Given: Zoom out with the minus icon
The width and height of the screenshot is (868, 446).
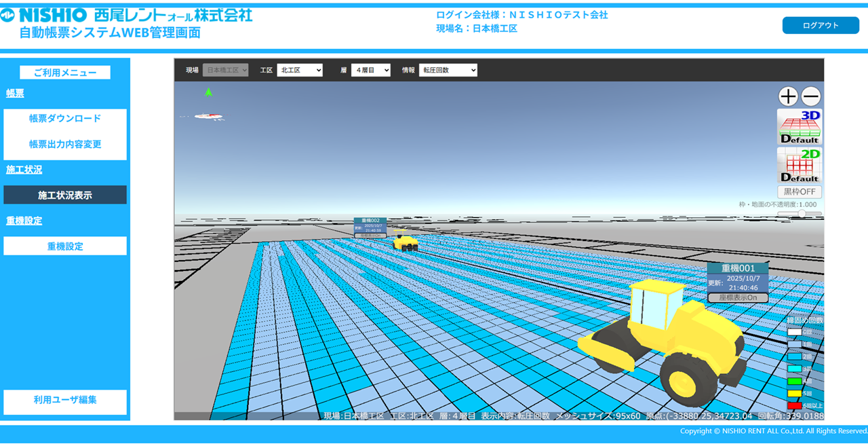Looking at the screenshot, I should (811, 96).
